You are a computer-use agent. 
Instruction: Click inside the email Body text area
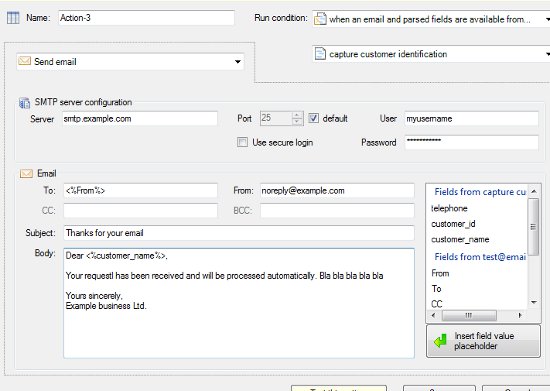[239, 303]
